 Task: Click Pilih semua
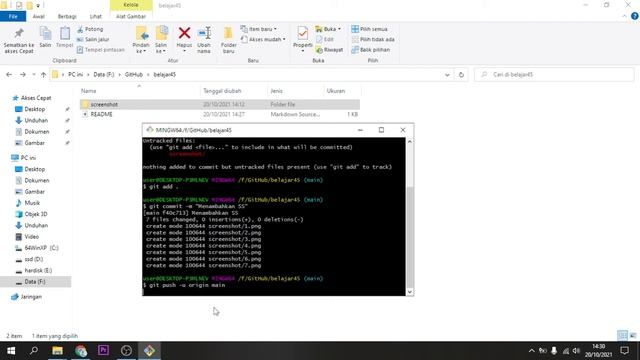[369, 29]
